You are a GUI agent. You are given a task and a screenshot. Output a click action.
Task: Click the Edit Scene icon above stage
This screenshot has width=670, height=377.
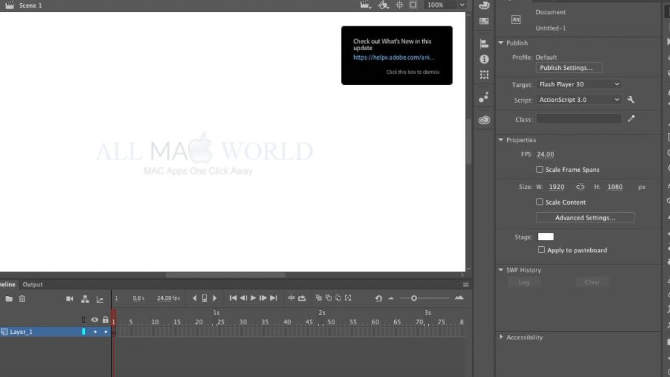pos(365,5)
